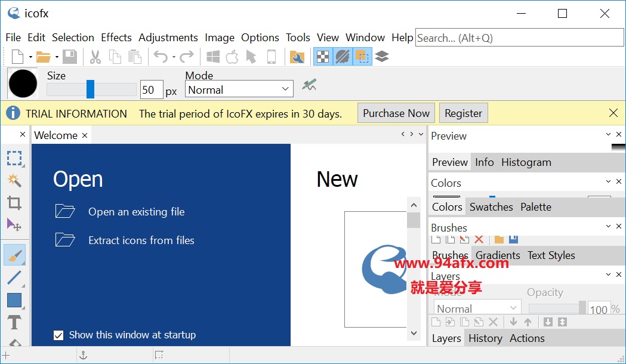Switch to the Actions tab
626x364 pixels.
[527, 338]
